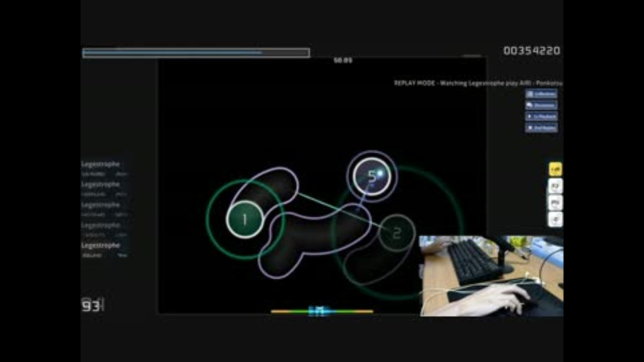
Task: Open the Collections button in the replay panel
Action: pyautogui.click(x=541, y=94)
